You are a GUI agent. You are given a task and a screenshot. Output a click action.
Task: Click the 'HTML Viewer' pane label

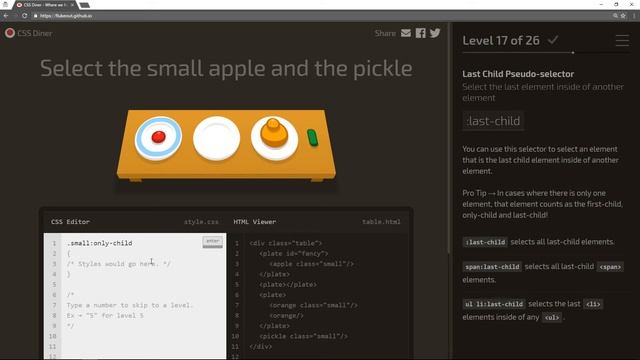point(255,222)
